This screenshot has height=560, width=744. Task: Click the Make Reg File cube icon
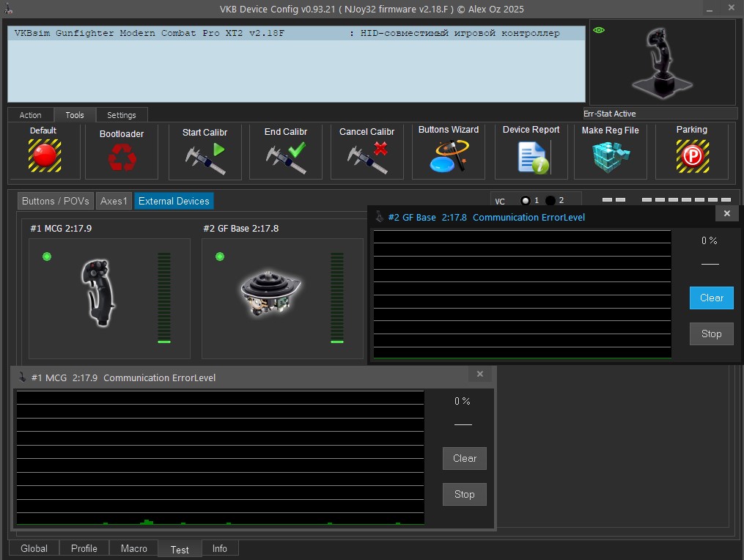point(611,157)
